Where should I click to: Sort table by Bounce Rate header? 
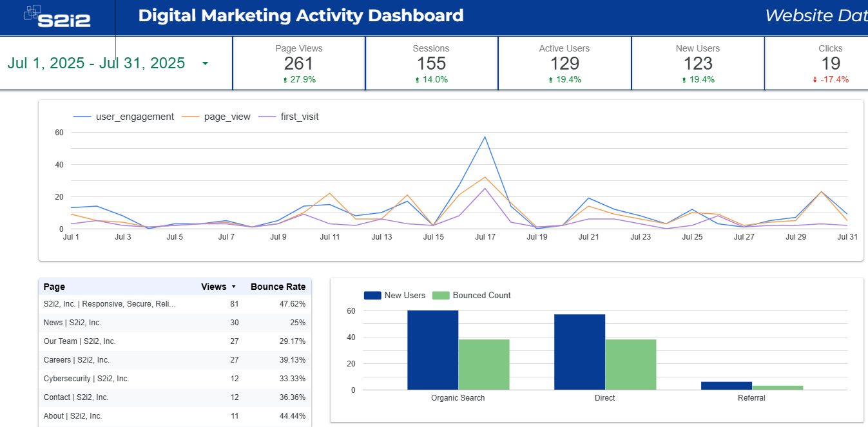coord(278,287)
